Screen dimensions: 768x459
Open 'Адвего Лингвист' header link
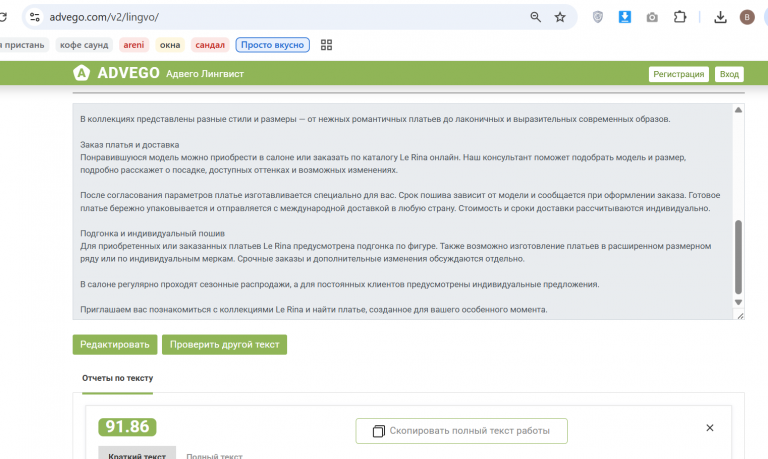pyautogui.click(x=205, y=74)
